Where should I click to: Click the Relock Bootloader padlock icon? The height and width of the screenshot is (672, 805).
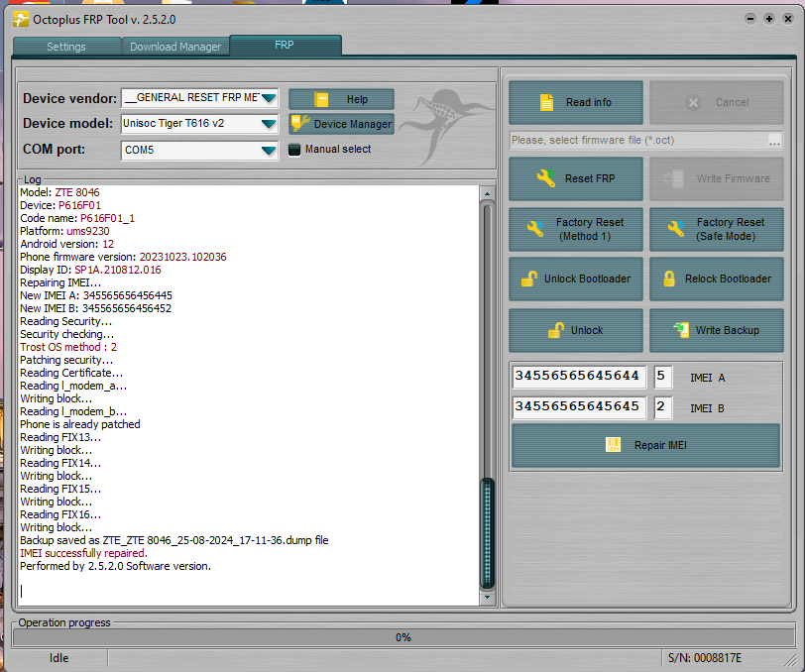coord(669,279)
